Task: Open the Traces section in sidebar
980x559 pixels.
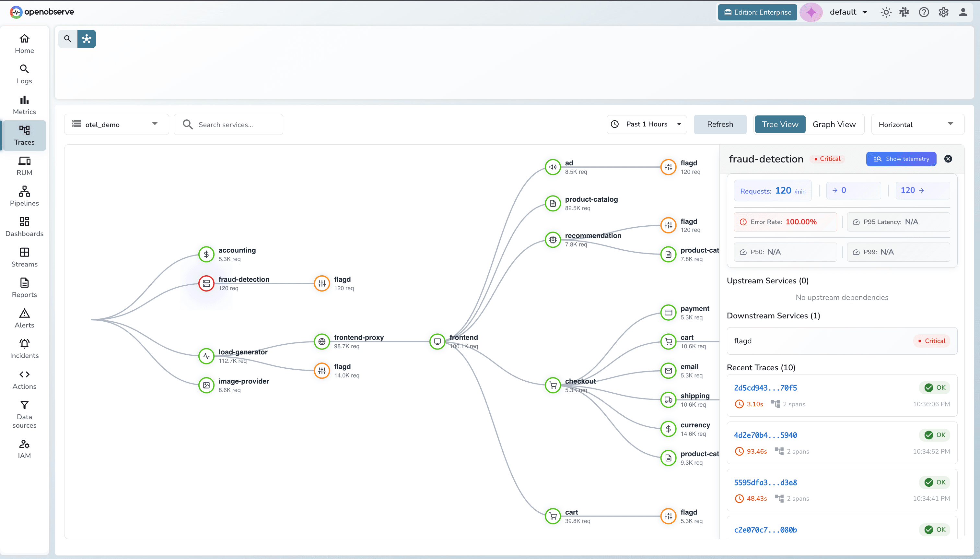Action: [24, 135]
